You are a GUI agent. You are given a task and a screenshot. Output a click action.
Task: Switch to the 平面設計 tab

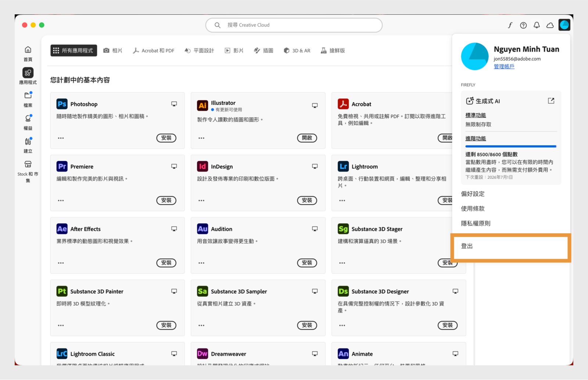[x=199, y=50]
